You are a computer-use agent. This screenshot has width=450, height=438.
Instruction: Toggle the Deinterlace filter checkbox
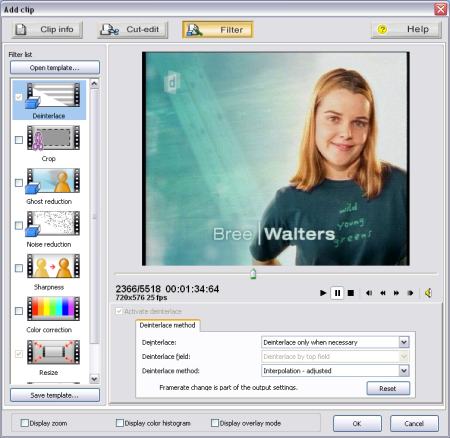coord(19,97)
